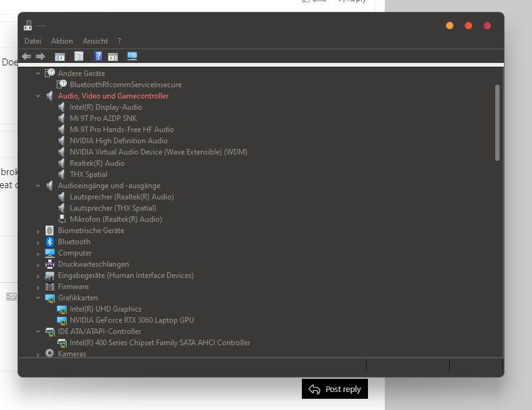Expand the Kameras category
Screen dimensions: 532x410
point(38,355)
